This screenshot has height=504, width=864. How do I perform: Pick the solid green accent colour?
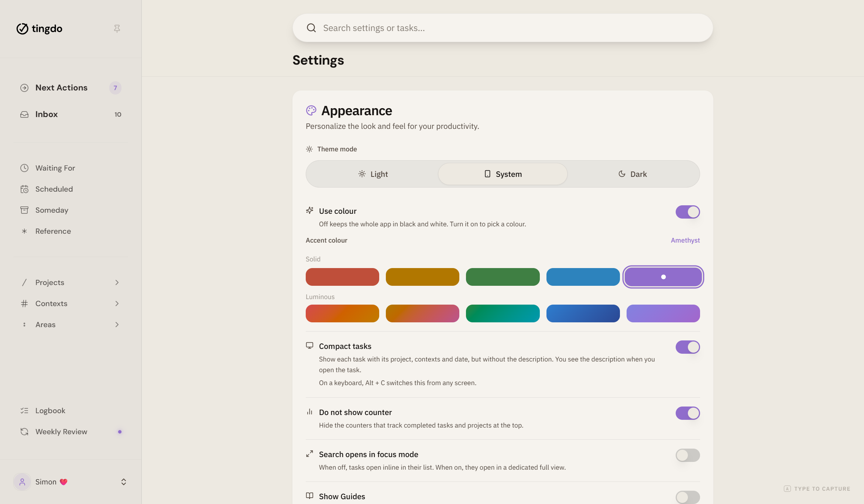[x=503, y=277]
